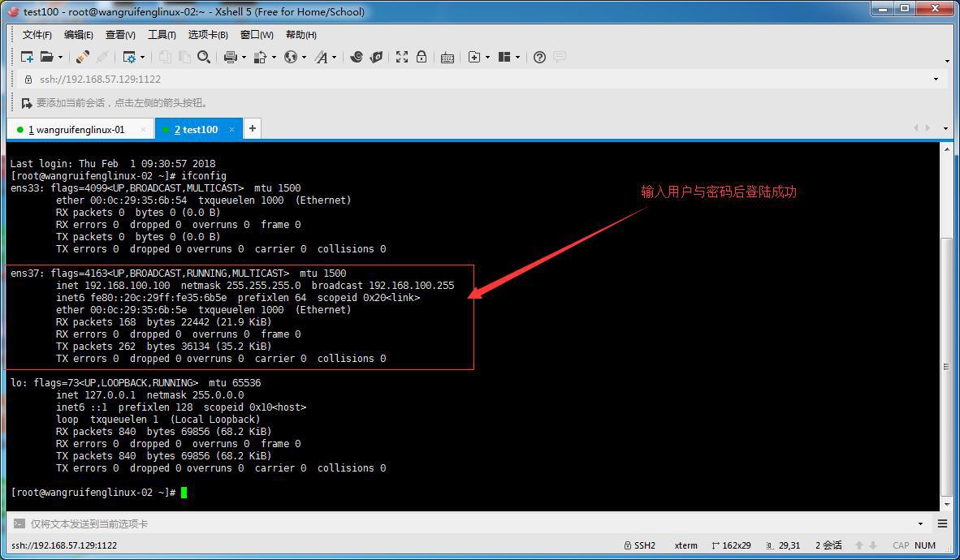Click the Copy icon in toolbar

click(165, 57)
